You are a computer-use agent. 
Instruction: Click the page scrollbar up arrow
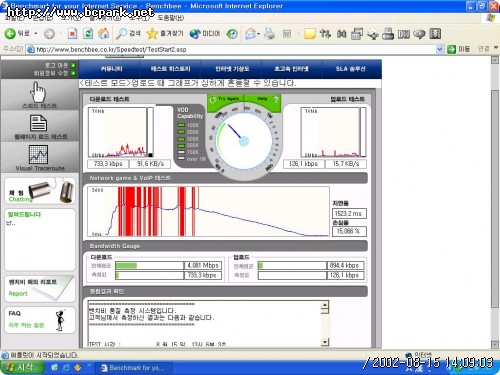[495, 60]
